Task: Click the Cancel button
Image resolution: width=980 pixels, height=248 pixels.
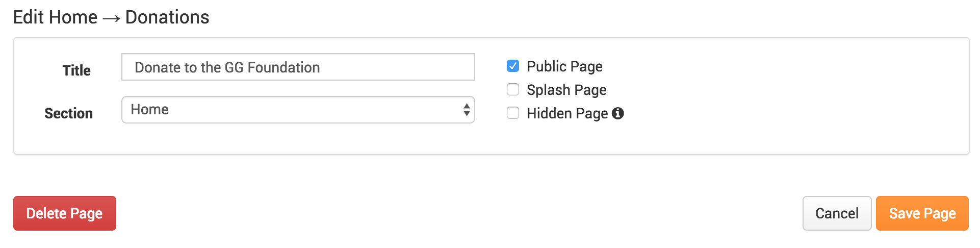Action: point(837,213)
